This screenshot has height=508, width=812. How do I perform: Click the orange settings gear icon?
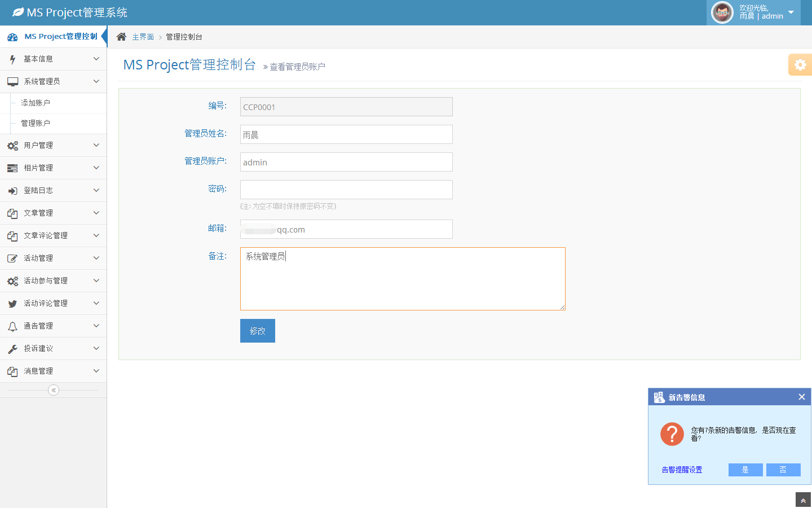click(800, 65)
